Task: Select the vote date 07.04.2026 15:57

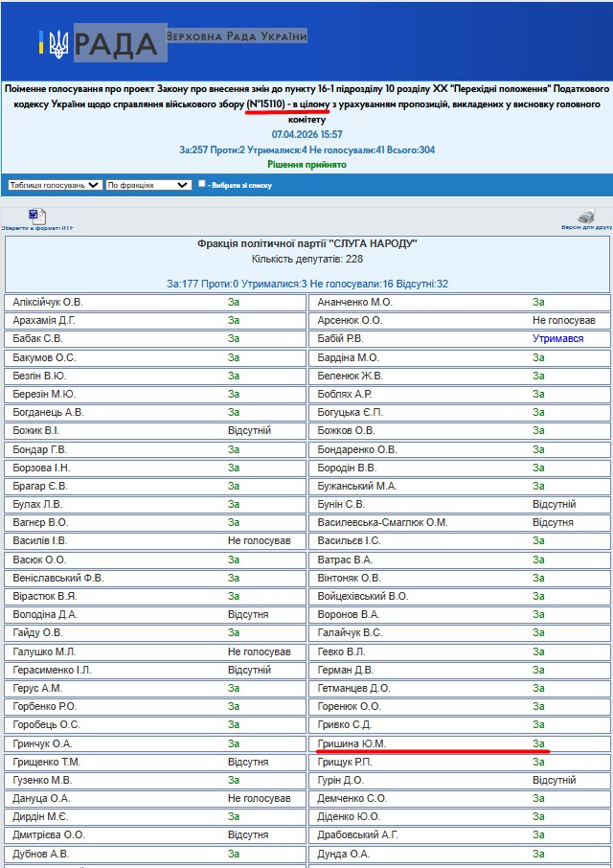Action: (307, 134)
